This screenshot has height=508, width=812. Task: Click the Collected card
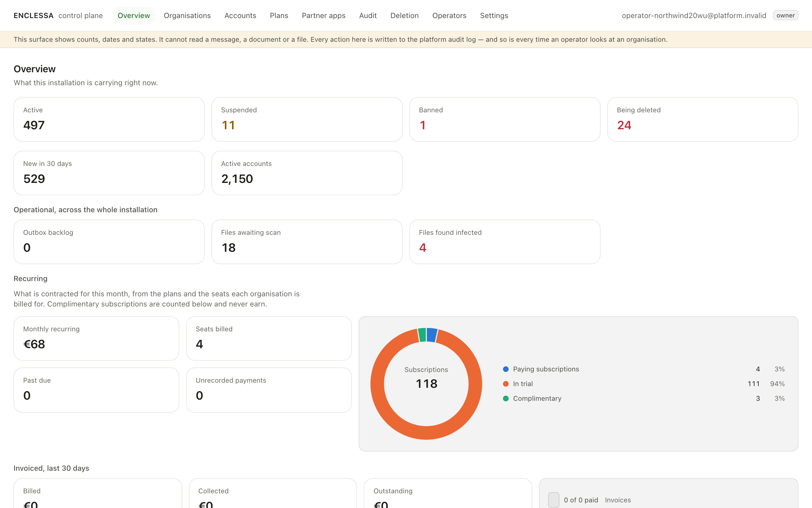[x=273, y=493]
